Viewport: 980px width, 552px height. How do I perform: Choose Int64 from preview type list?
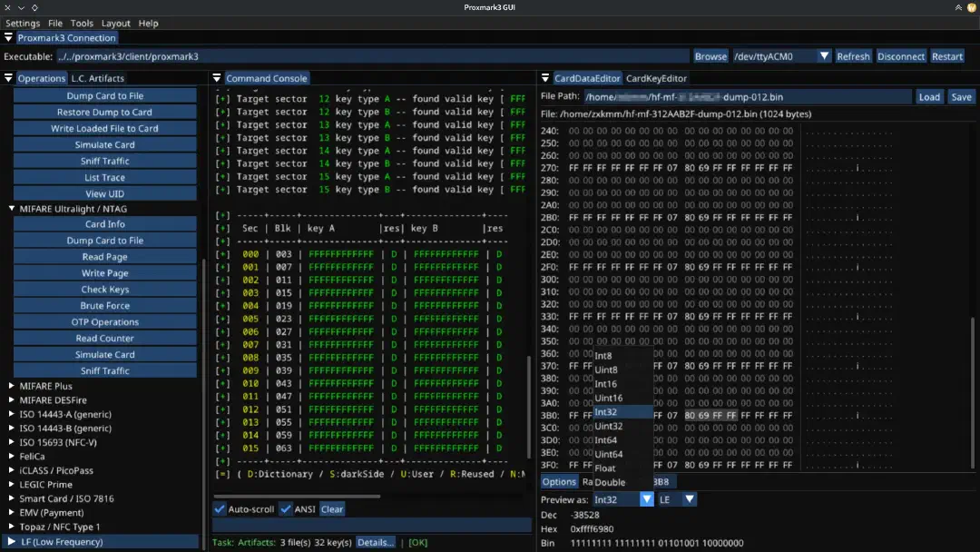622,440
